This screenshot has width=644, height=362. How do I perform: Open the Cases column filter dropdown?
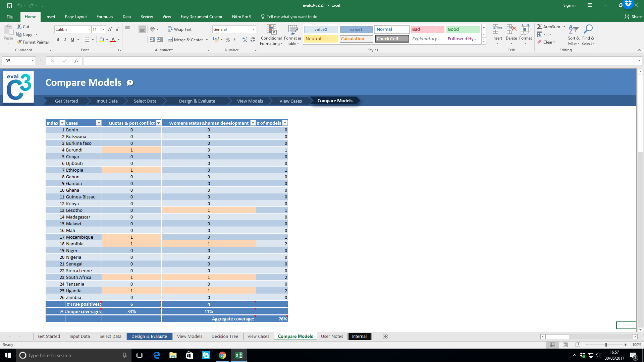[x=99, y=123]
